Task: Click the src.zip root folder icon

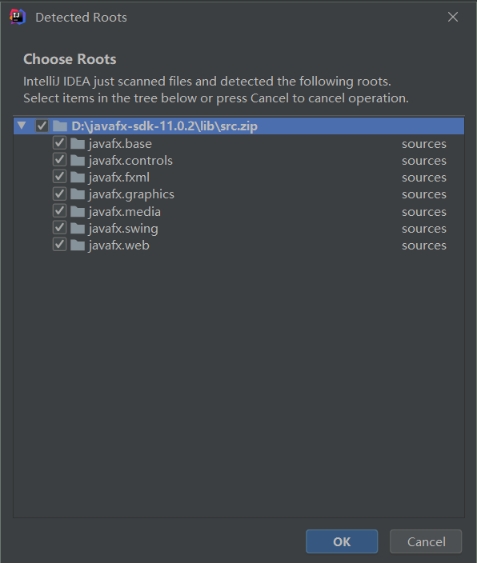Action: [60, 126]
